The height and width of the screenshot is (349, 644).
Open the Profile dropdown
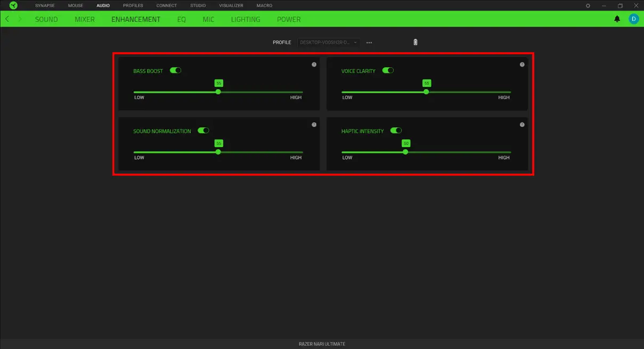(328, 42)
